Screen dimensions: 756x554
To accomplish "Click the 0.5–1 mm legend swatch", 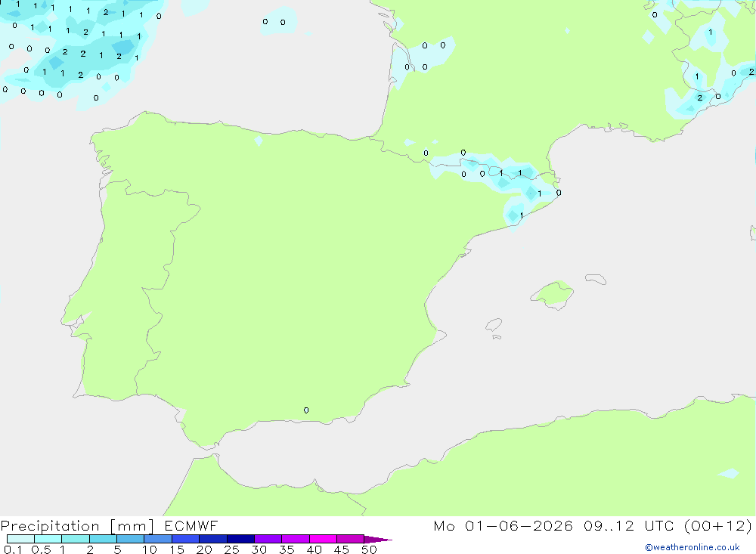I will [x=48, y=539].
